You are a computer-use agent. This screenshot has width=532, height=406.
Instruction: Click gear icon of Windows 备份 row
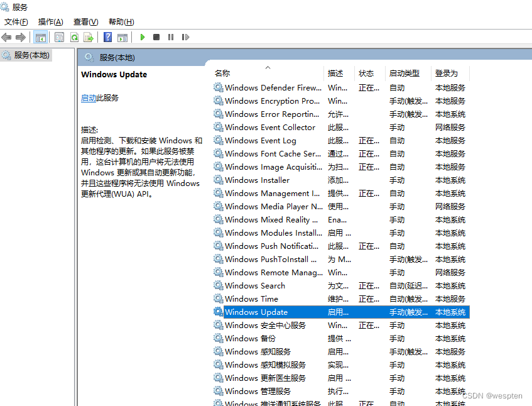pyautogui.click(x=218, y=339)
